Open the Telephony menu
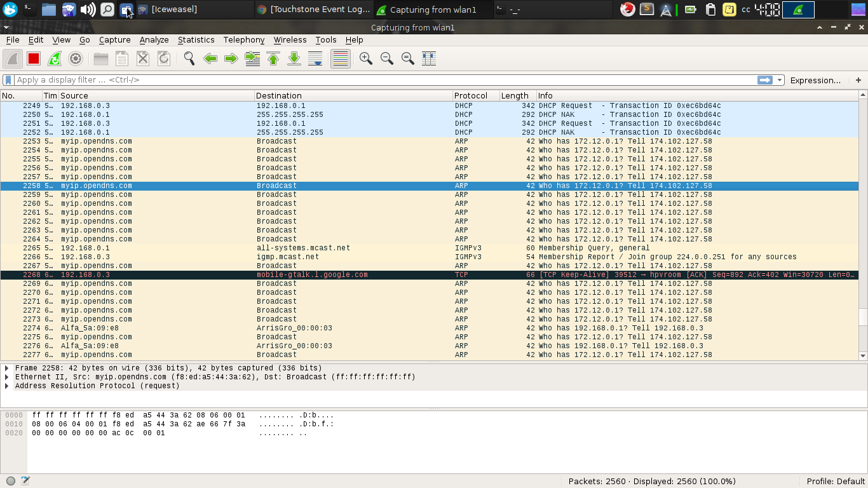The image size is (868, 488). (x=244, y=39)
